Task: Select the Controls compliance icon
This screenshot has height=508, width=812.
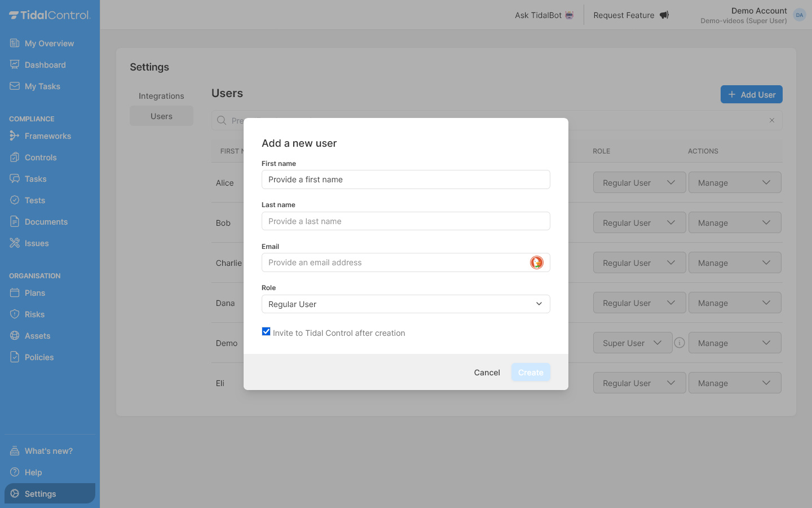Action: click(14, 157)
